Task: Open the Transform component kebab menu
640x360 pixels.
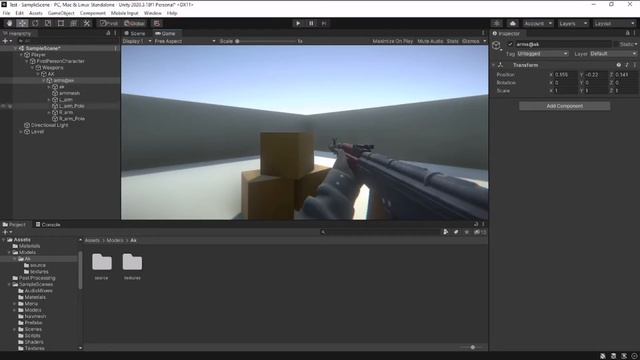Action: 635,65
